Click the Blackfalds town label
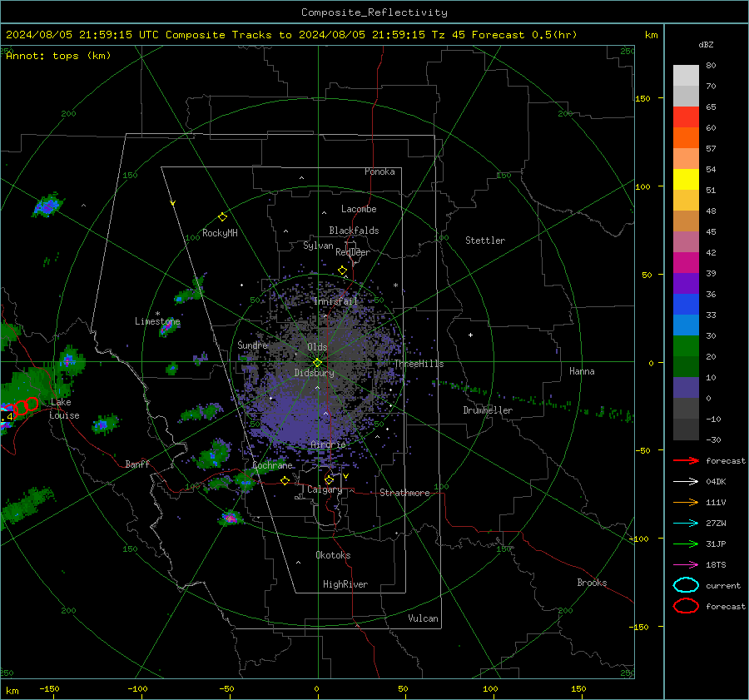Image resolution: width=749 pixels, height=700 pixels. click(354, 231)
